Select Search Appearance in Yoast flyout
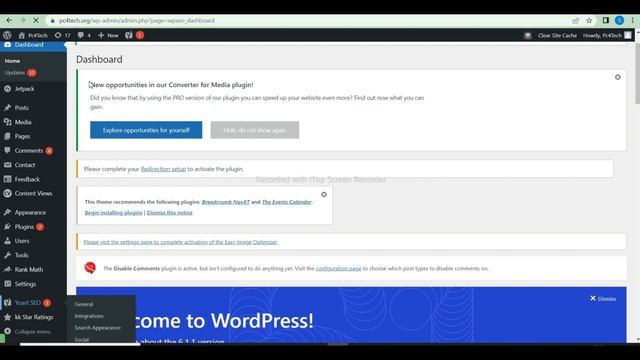The width and height of the screenshot is (640, 360). pyautogui.click(x=98, y=328)
